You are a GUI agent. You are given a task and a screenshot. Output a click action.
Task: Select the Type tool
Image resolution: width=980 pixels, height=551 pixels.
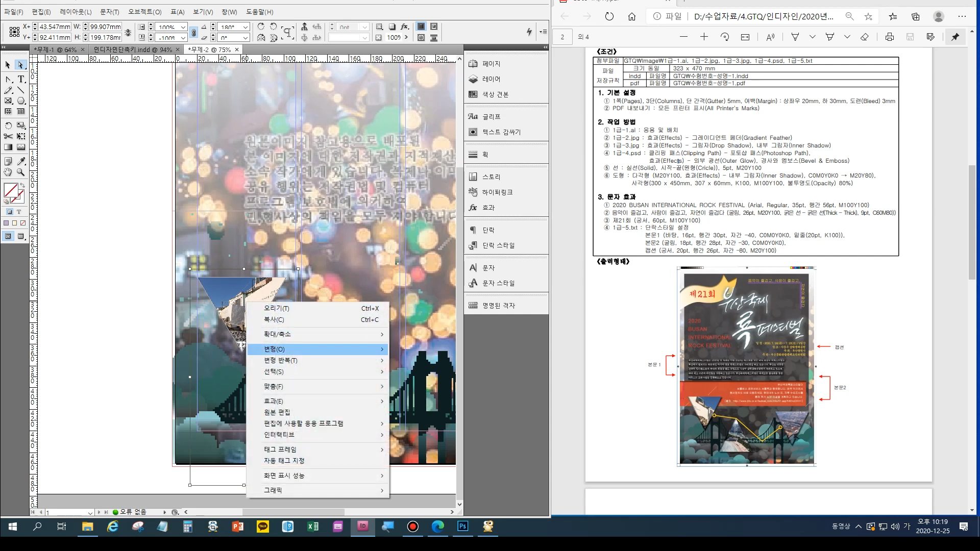tap(21, 79)
